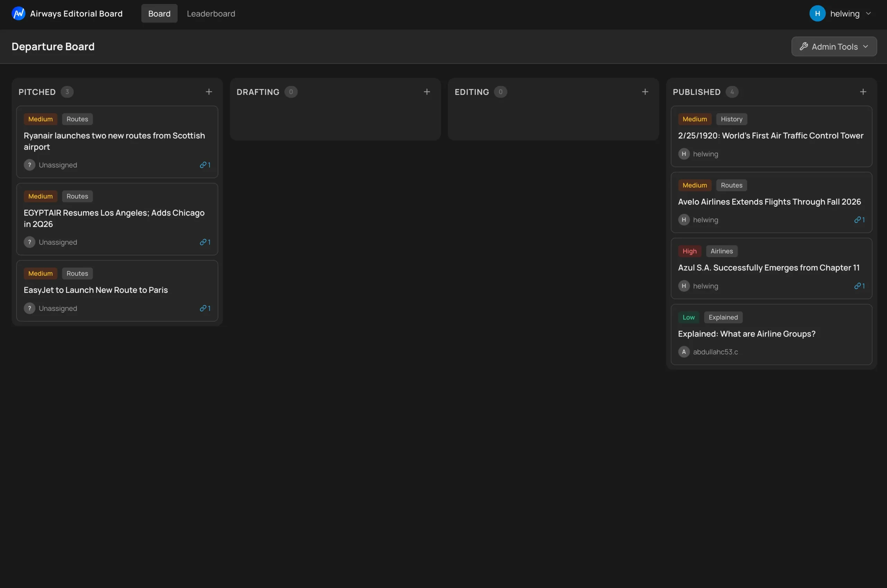Click the helwing profile avatar in header
The image size is (887, 588).
817,14
